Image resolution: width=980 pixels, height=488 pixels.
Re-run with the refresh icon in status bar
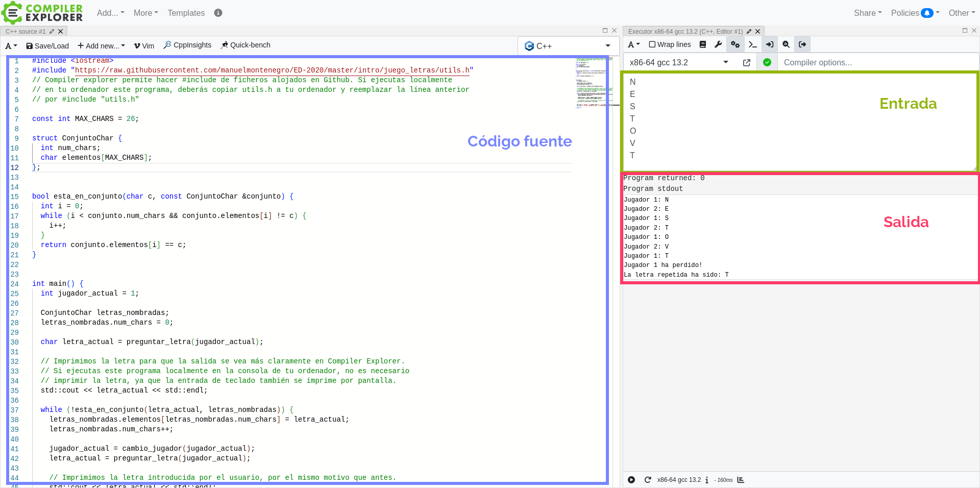click(x=648, y=480)
